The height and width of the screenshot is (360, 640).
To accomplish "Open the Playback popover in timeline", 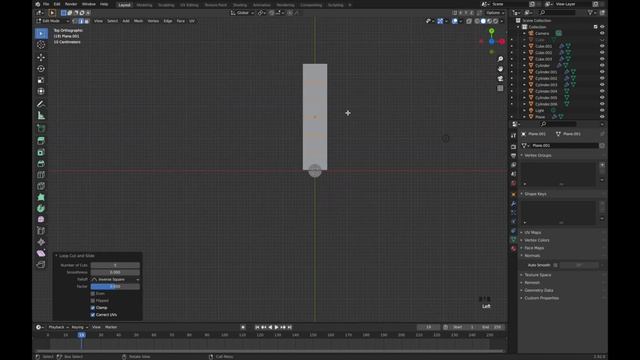I will (x=58, y=327).
